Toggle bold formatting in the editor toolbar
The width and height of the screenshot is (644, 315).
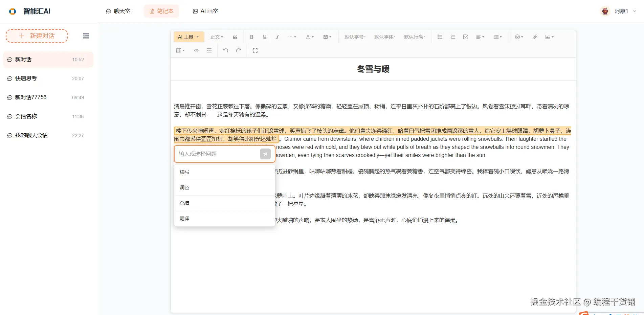click(252, 37)
